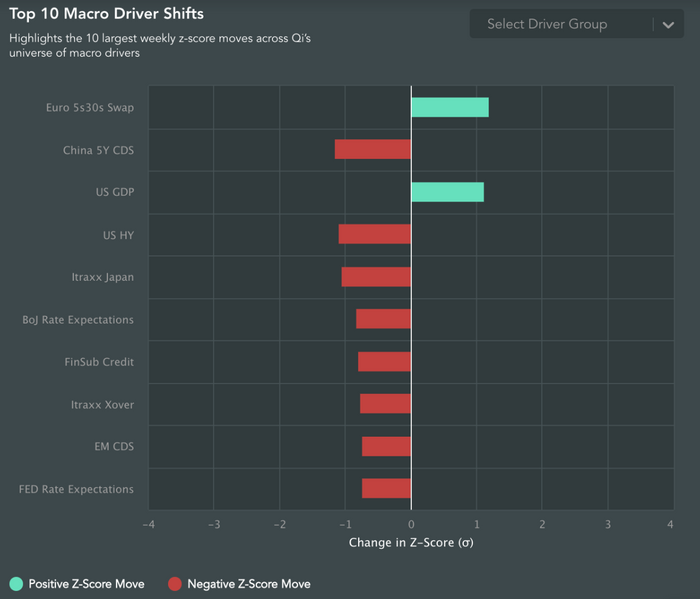Select the China 5Y CDS red bar
Image resolution: width=700 pixels, height=599 pixels.
pyautogui.click(x=373, y=149)
